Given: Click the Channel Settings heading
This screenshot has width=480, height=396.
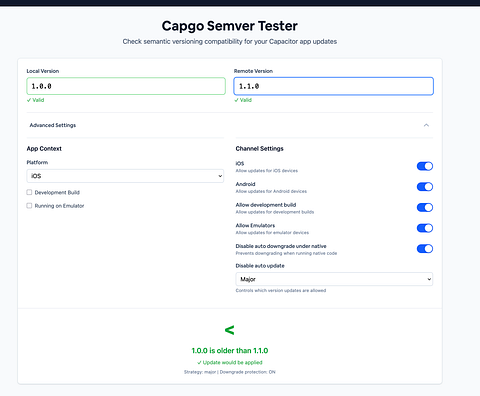Looking at the screenshot, I should coord(259,149).
